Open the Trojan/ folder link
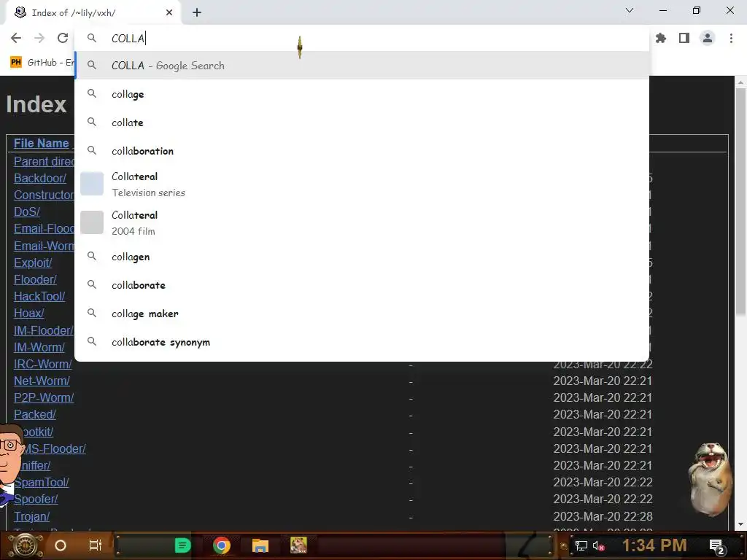This screenshot has width=747, height=560. (31, 516)
